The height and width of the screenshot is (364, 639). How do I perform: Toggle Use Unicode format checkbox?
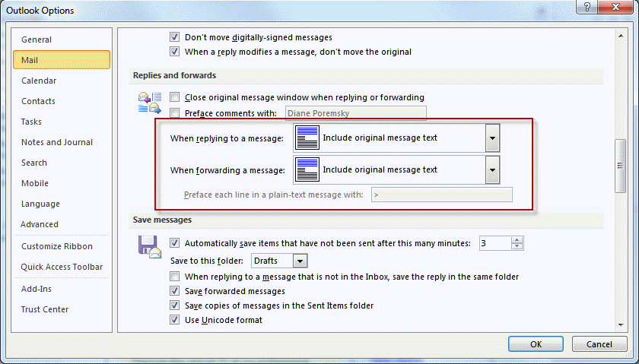tap(174, 320)
